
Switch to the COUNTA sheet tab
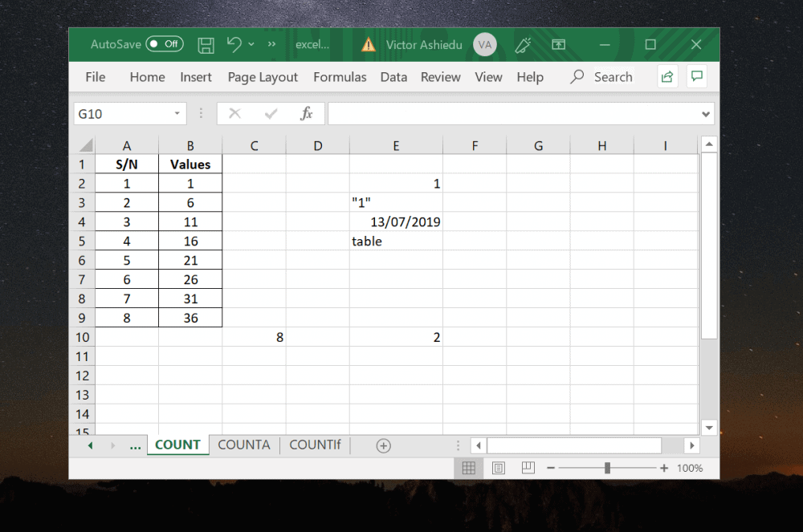click(243, 445)
